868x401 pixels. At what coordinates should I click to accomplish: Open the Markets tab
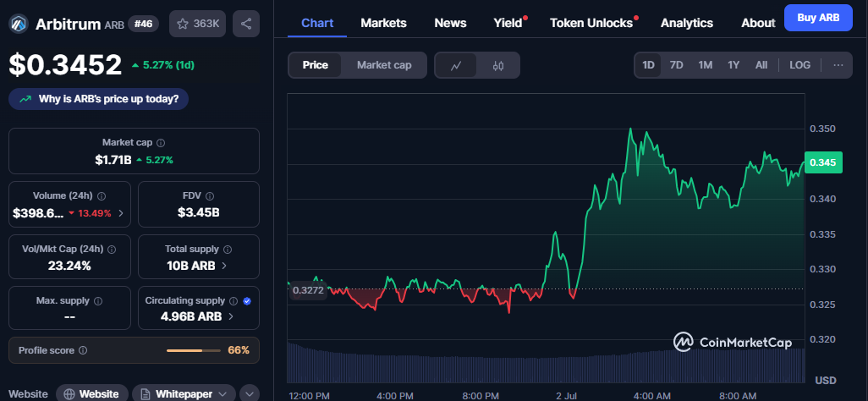pyautogui.click(x=383, y=23)
